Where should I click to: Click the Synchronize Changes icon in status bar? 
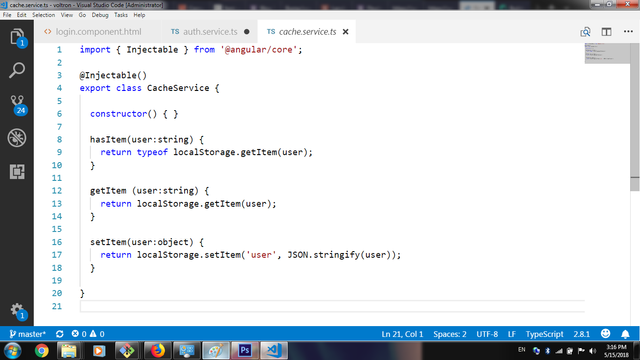[x=60, y=334]
